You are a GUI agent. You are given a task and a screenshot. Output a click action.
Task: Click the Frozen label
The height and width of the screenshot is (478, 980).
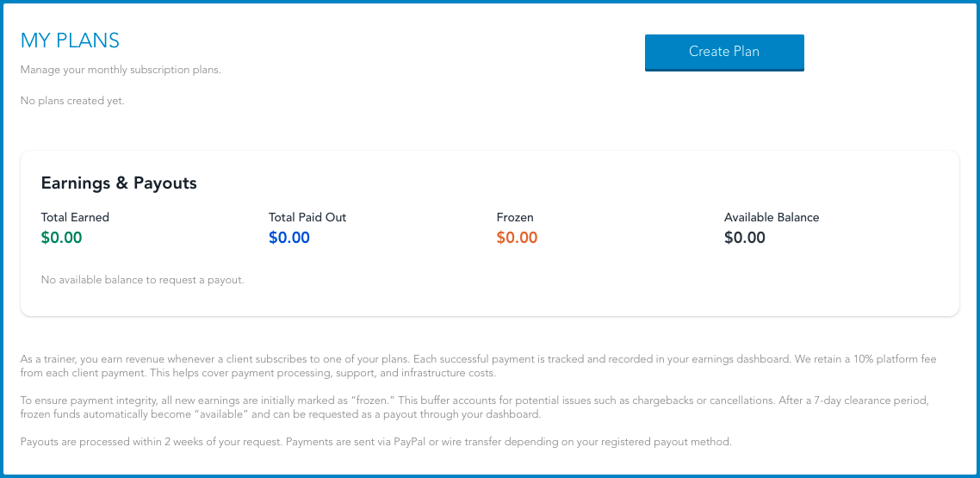(515, 217)
